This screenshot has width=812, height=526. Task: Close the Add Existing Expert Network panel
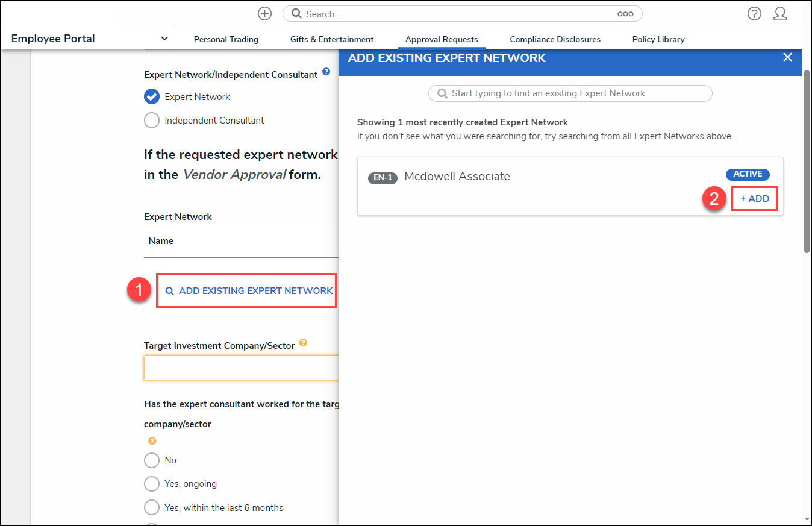tap(787, 58)
